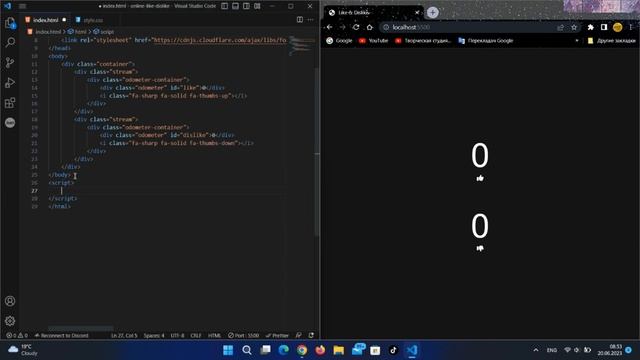Close the Like & Dislike browser tab
The height and width of the screenshot is (360, 640).
(x=417, y=13)
